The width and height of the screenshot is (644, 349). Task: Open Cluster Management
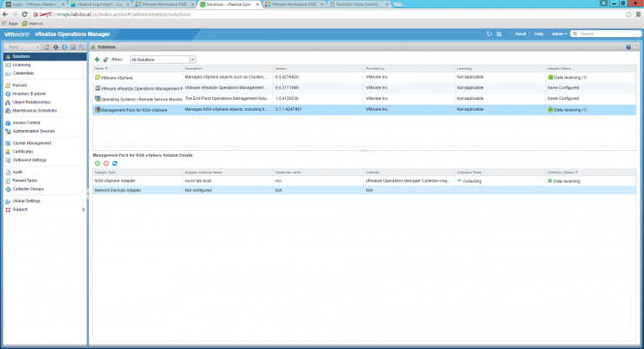(32, 143)
